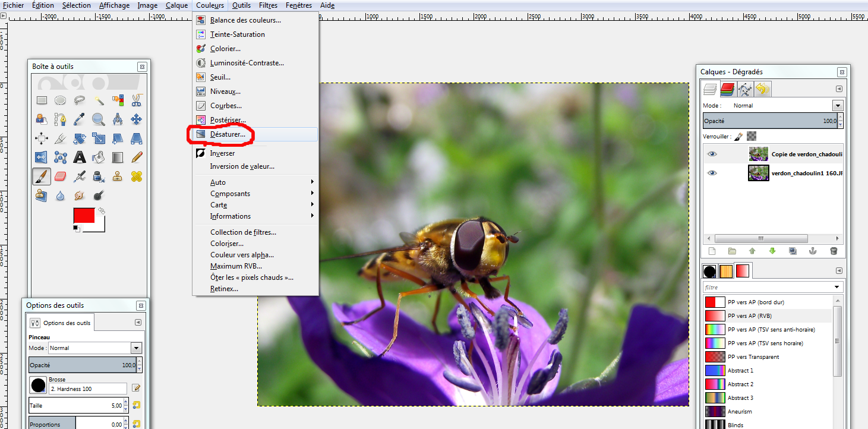The image size is (868, 429).
Task: Select the Ink tool
Action: pos(99,176)
